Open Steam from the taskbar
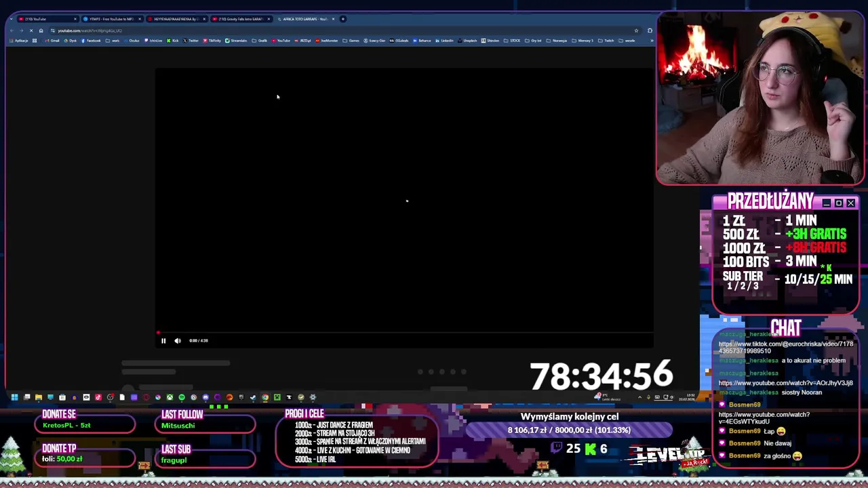The height and width of the screenshot is (488, 868). point(253,397)
